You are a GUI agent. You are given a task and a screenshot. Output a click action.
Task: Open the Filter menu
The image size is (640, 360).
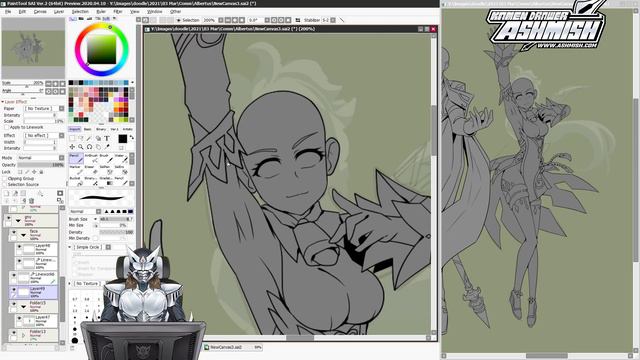(x=118, y=11)
